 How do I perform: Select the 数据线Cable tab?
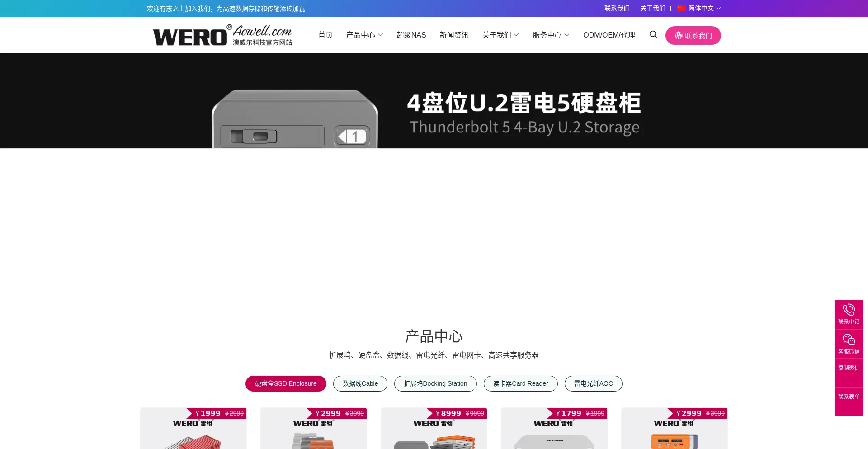[360, 383]
